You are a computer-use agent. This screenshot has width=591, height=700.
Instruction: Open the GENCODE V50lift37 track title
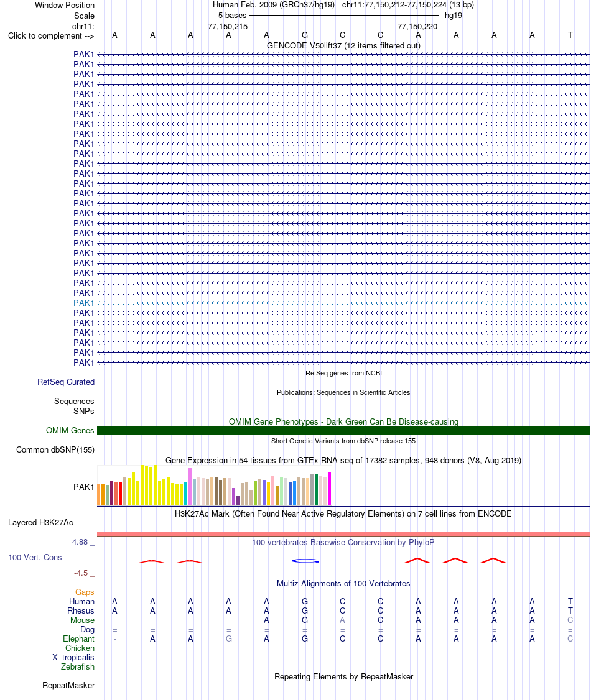343,45
